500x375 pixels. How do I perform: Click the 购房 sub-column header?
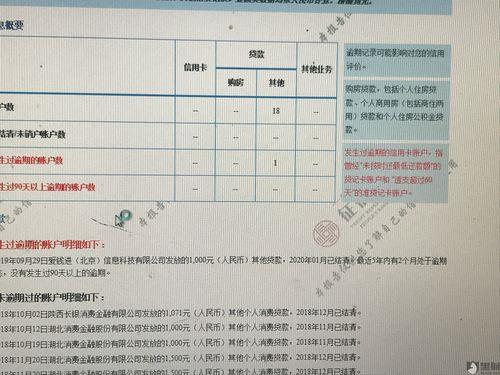coord(236,82)
